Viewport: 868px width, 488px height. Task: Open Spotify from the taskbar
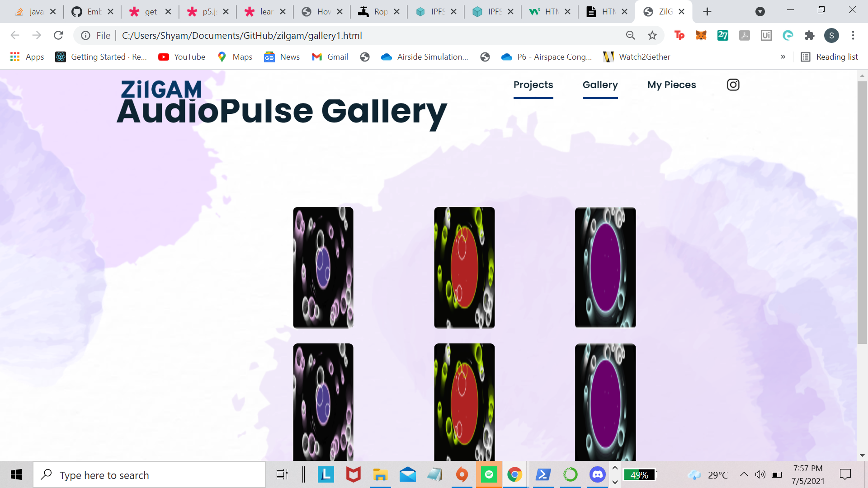click(489, 474)
